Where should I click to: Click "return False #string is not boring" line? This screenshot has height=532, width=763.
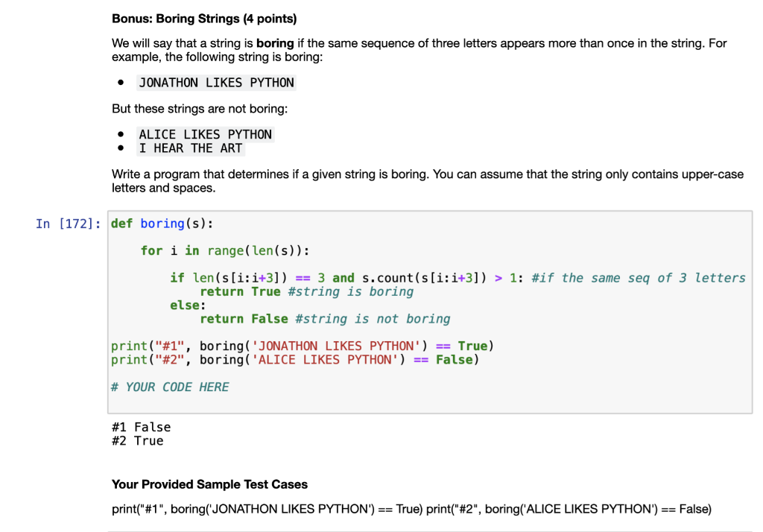point(325,319)
